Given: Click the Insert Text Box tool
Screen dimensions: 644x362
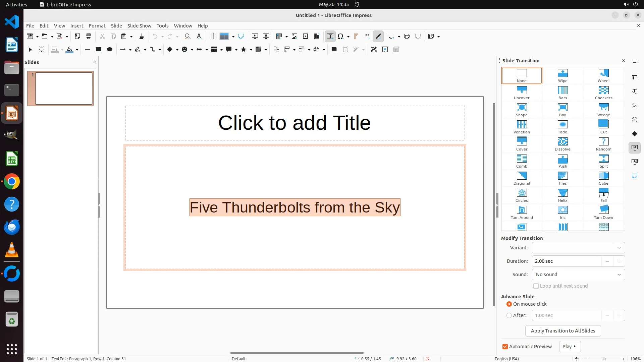Looking at the screenshot, I should [330, 36].
